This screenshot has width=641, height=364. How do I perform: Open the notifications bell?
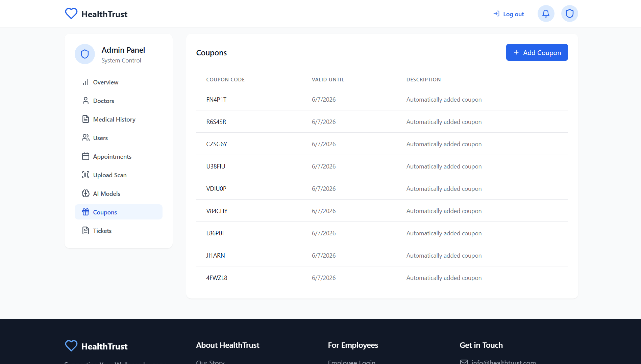pyautogui.click(x=546, y=14)
